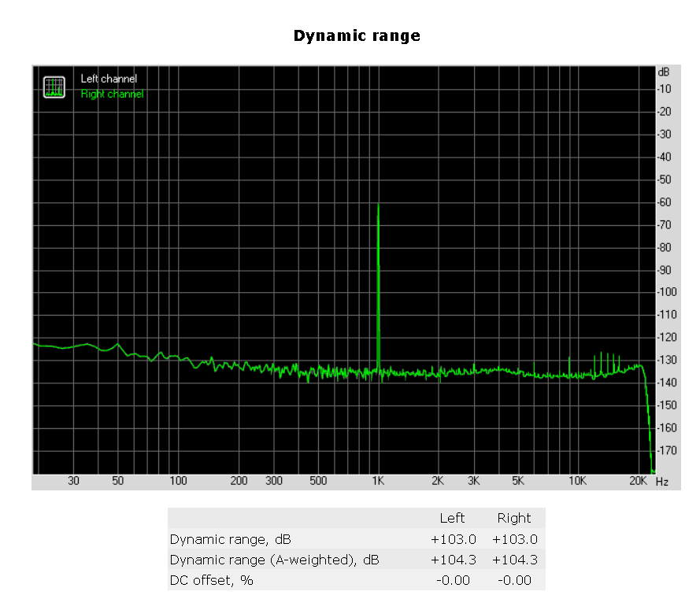Click Right dynamic range value +103.0
The height and width of the screenshot is (599, 700).
pyautogui.click(x=515, y=539)
